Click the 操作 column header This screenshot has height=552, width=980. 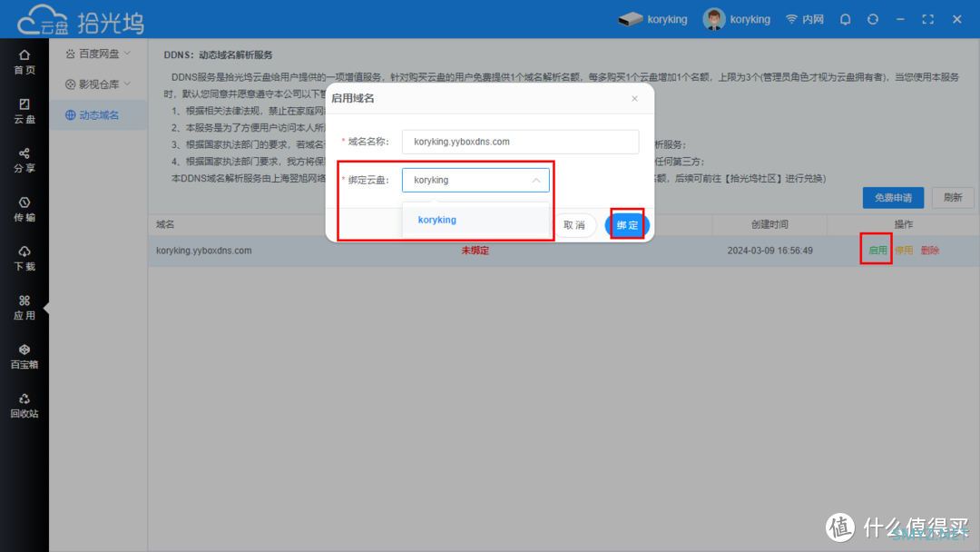[904, 224]
